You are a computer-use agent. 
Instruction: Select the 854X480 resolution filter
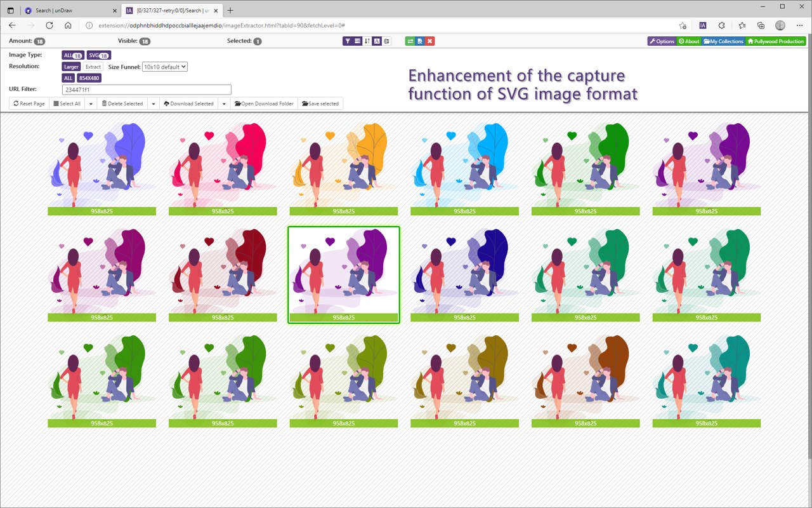point(89,78)
